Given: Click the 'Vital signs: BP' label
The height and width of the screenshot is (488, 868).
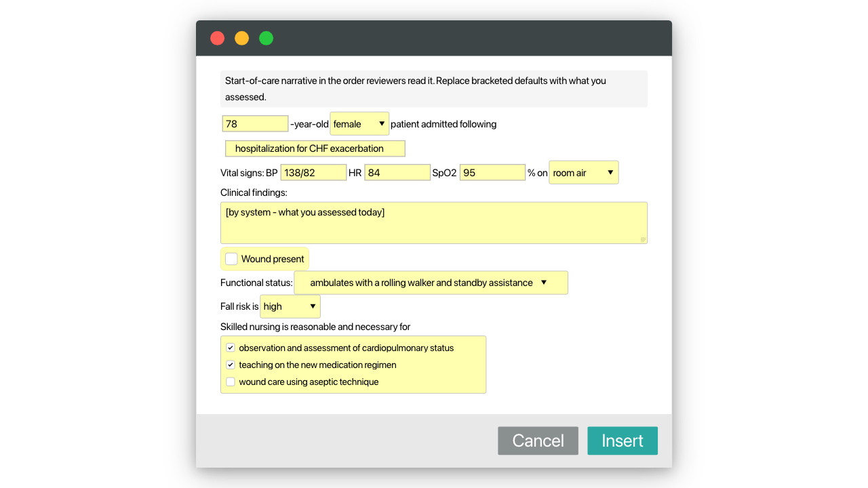Looking at the screenshot, I should point(250,173).
